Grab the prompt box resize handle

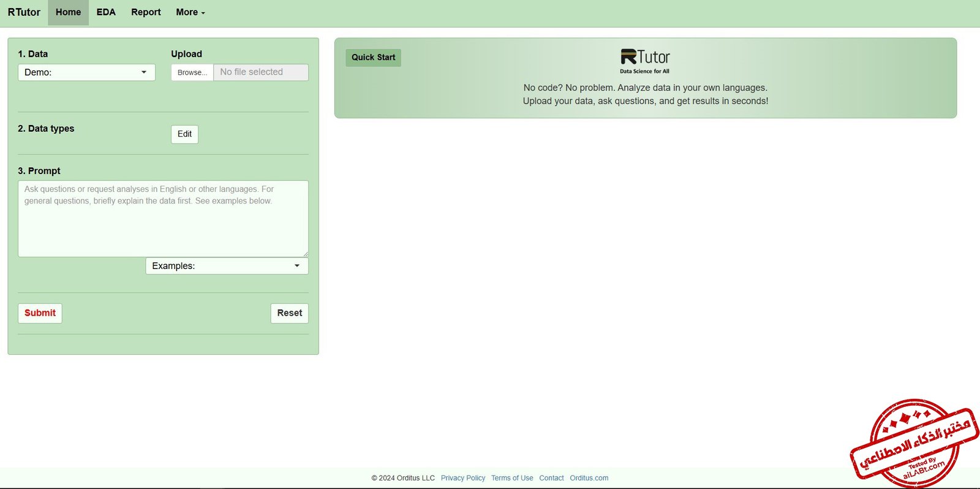click(x=305, y=254)
